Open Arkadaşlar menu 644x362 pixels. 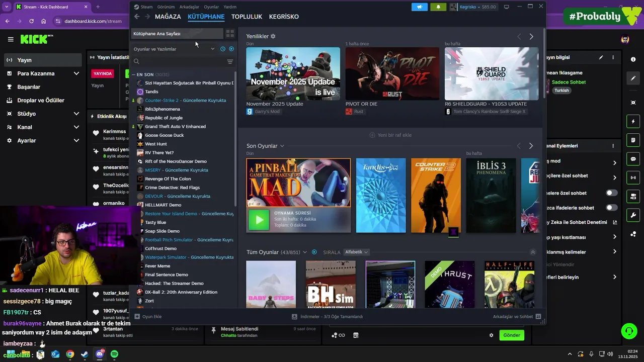pyautogui.click(x=189, y=7)
